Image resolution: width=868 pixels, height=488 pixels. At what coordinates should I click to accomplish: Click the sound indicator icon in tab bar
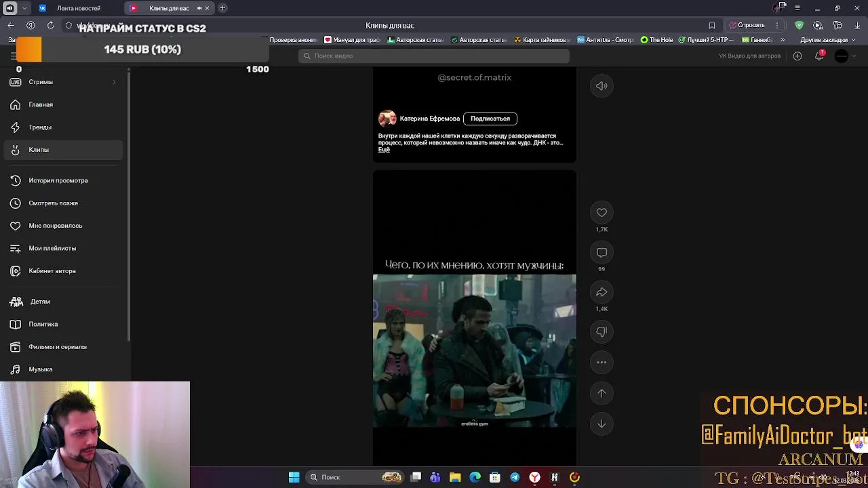point(9,8)
